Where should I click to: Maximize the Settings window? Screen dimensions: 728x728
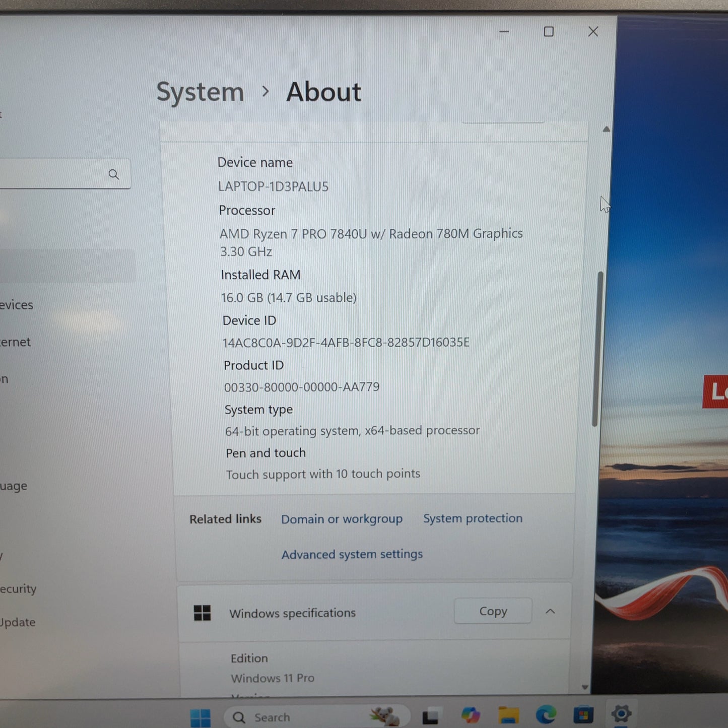tap(549, 32)
